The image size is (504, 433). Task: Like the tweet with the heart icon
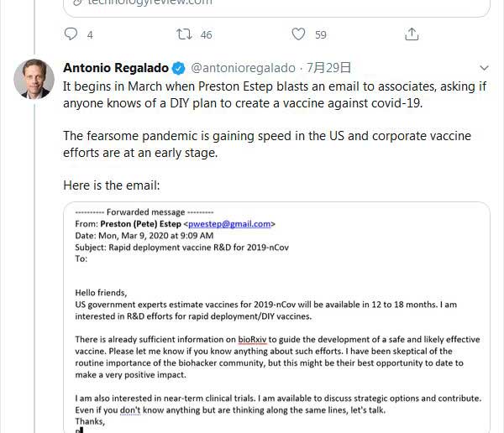298,34
